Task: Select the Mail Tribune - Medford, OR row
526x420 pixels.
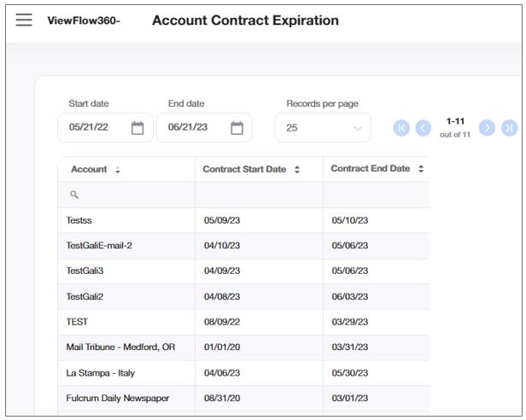Action: tap(120, 347)
